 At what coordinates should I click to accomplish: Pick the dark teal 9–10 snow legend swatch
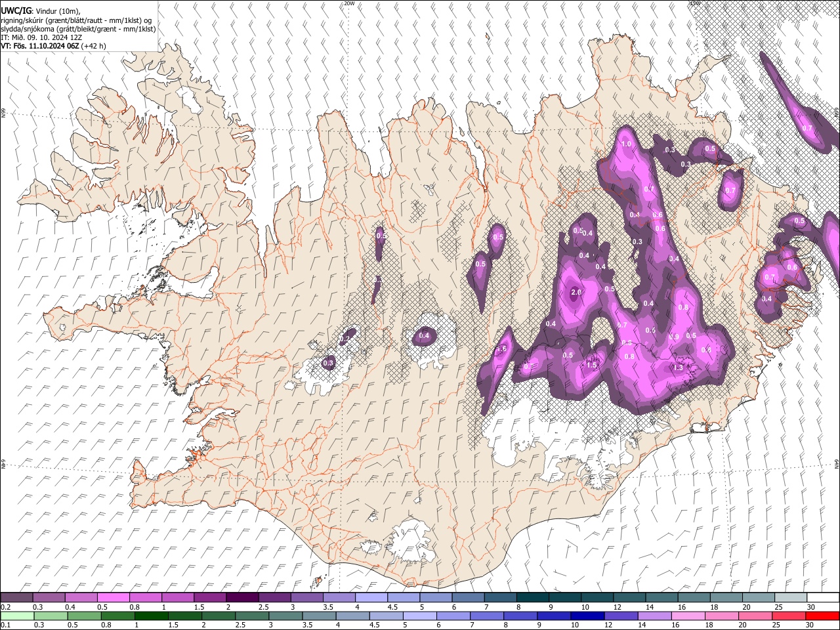point(564,598)
